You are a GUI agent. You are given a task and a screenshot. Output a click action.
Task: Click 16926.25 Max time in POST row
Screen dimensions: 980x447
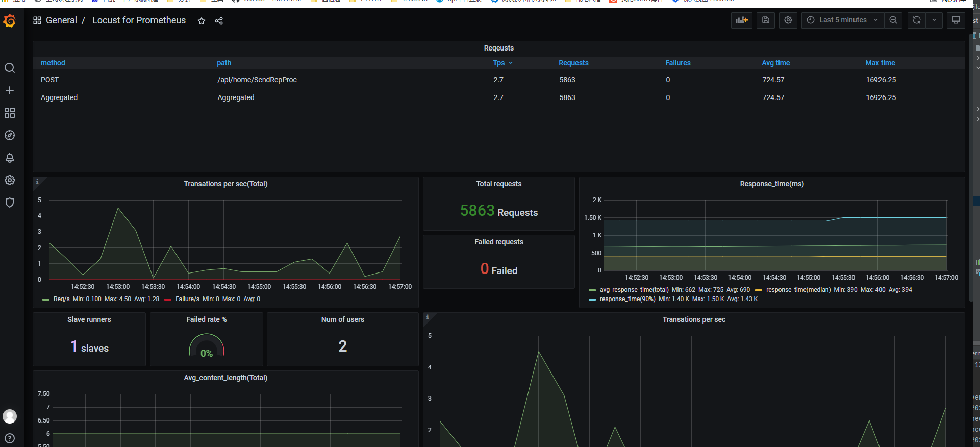(x=881, y=80)
